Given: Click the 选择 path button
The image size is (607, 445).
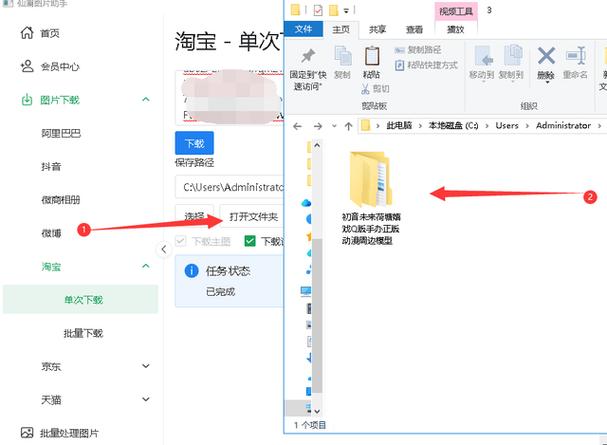Looking at the screenshot, I should click(x=194, y=216).
